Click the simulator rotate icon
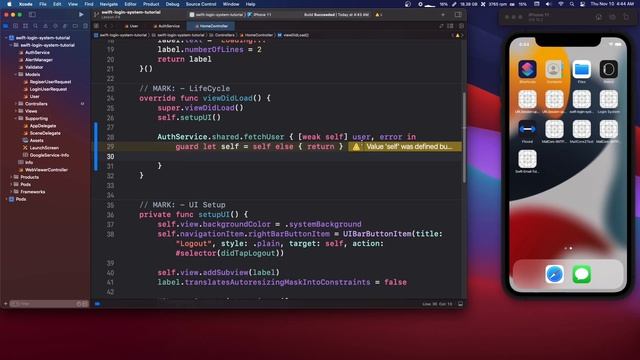Viewport: 640px width, 360px height. click(626, 17)
